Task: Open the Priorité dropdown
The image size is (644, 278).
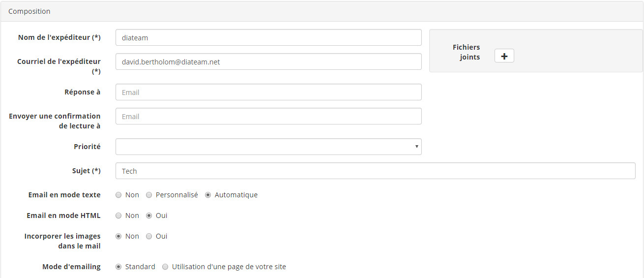Action: pyautogui.click(x=268, y=147)
